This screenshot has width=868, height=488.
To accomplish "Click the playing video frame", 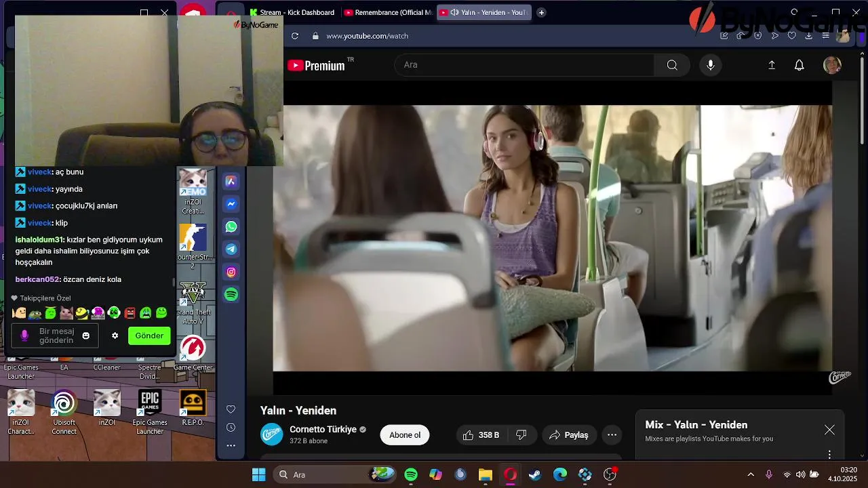I will pos(553,238).
